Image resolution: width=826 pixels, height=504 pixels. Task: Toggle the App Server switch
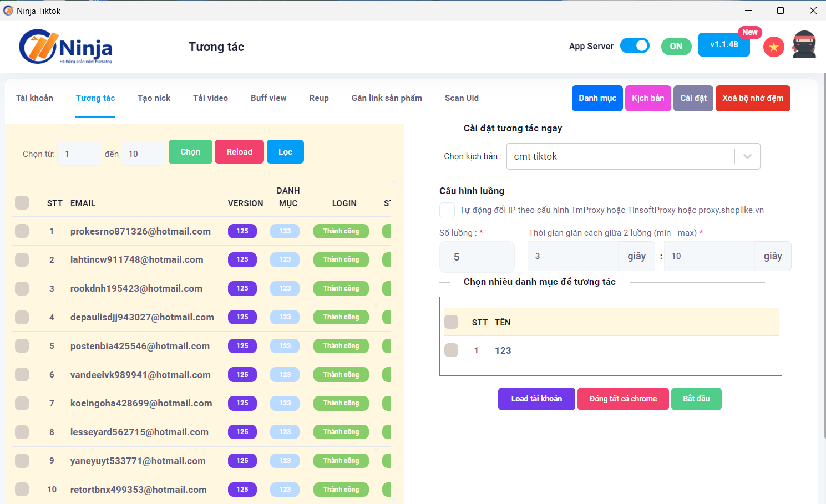tap(635, 46)
